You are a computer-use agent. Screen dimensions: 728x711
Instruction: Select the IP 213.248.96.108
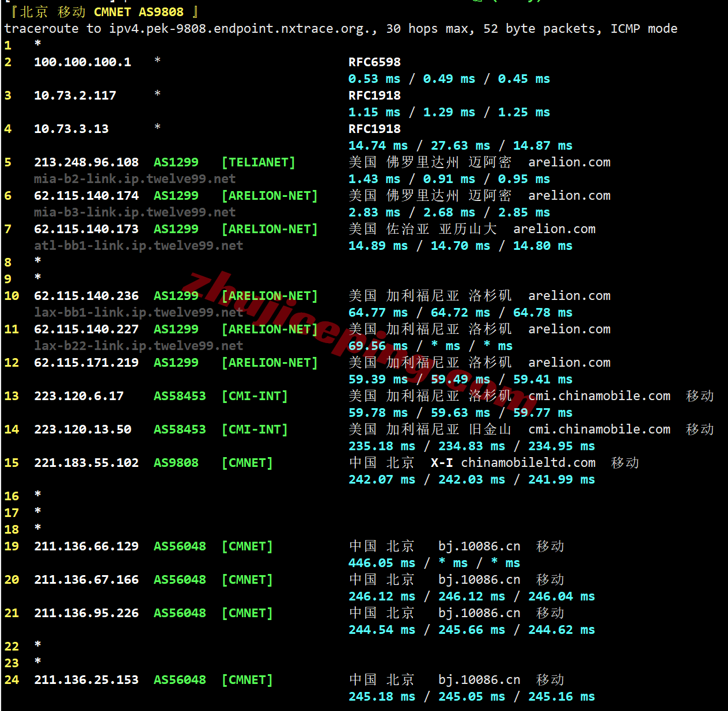(x=86, y=162)
